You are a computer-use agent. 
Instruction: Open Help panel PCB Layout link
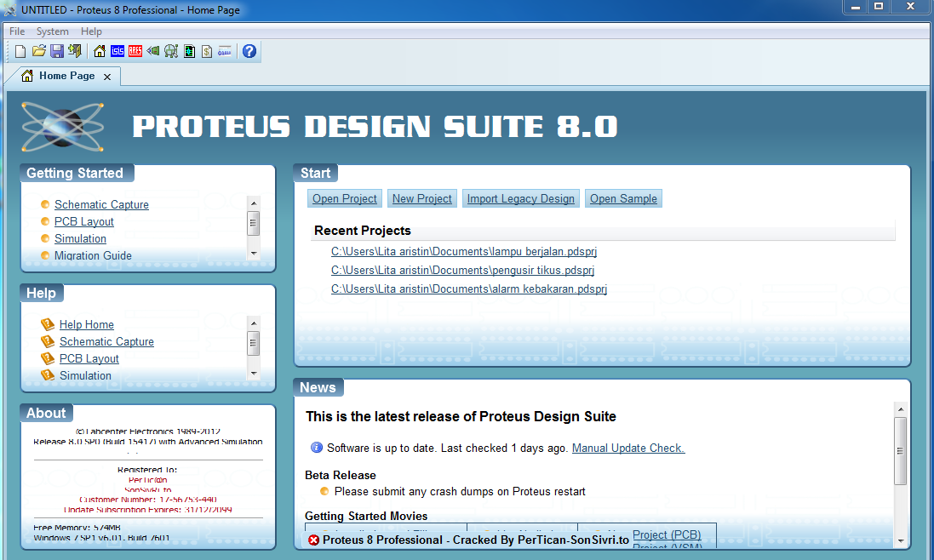click(89, 359)
